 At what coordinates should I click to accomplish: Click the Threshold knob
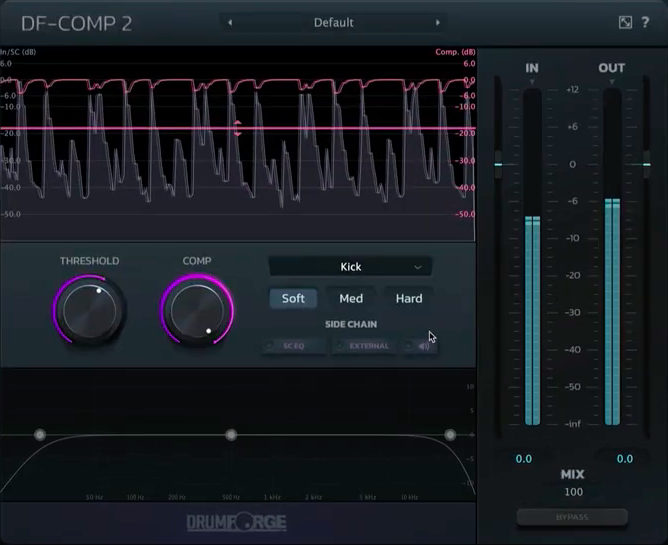click(89, 310)
